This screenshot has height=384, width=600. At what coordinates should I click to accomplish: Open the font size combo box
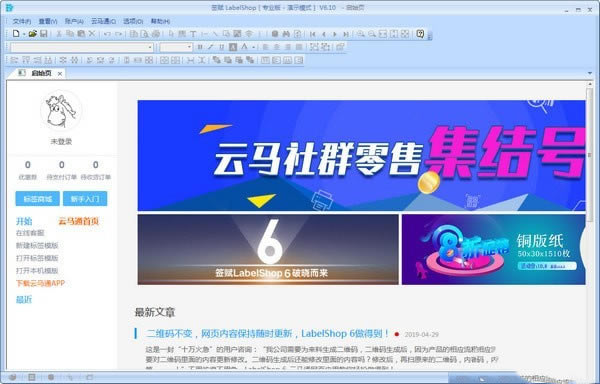[176, 47]
